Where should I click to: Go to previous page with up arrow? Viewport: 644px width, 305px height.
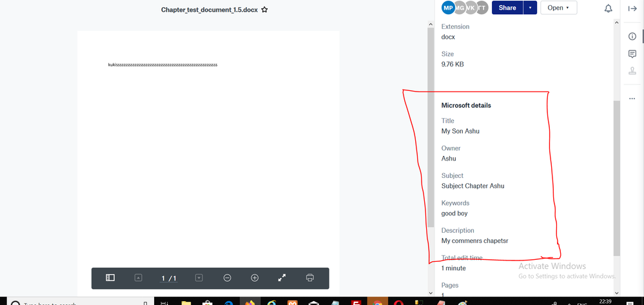(x=138, y=278)
